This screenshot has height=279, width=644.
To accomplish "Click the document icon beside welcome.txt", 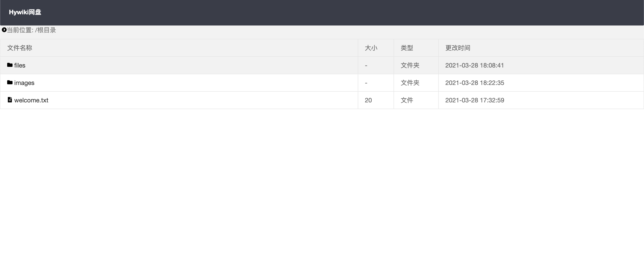I will [10, 100].
